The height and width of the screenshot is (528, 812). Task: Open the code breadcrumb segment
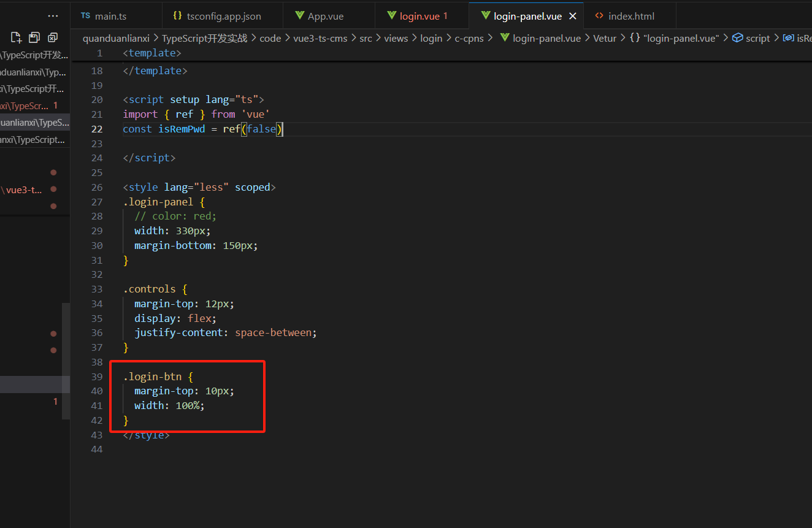[270, 38]
